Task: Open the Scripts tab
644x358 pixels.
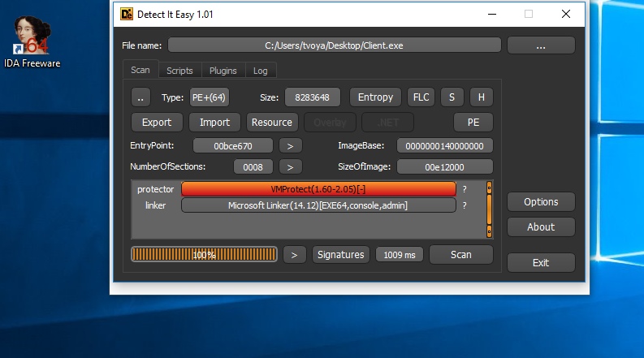Action: [x=179, y=71]
